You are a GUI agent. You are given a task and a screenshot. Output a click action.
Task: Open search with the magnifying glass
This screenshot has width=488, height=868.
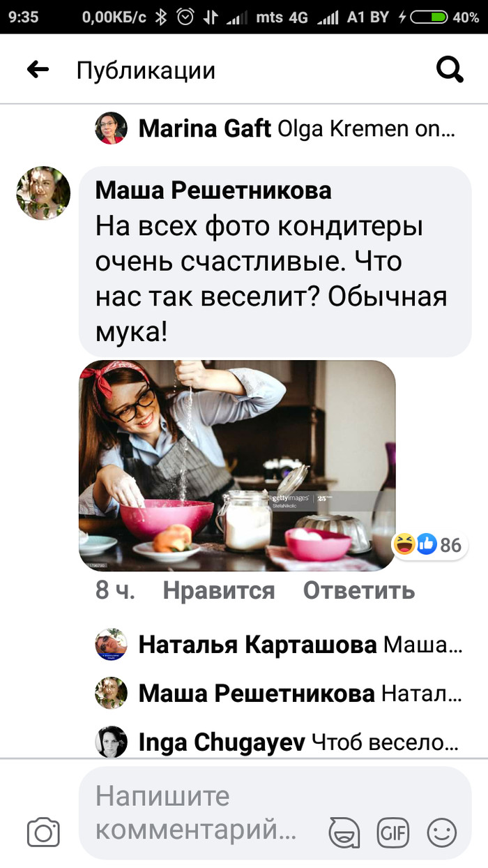point(450,69)
